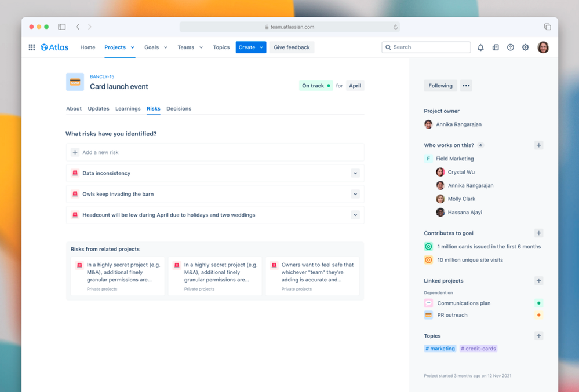Viewport: 579px width, 392px height.
Task: Open the Goals dropdown chevron
Action: [x=165, y=47]
